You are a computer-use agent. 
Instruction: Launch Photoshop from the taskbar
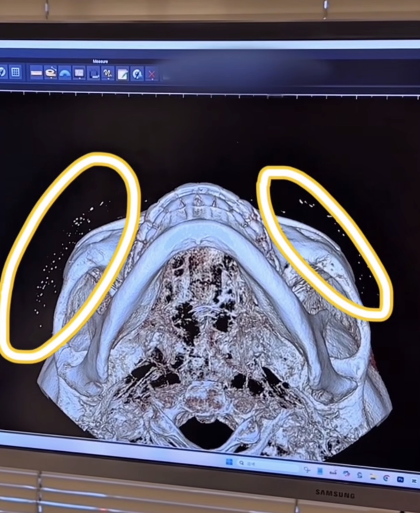tap(400, 480)
